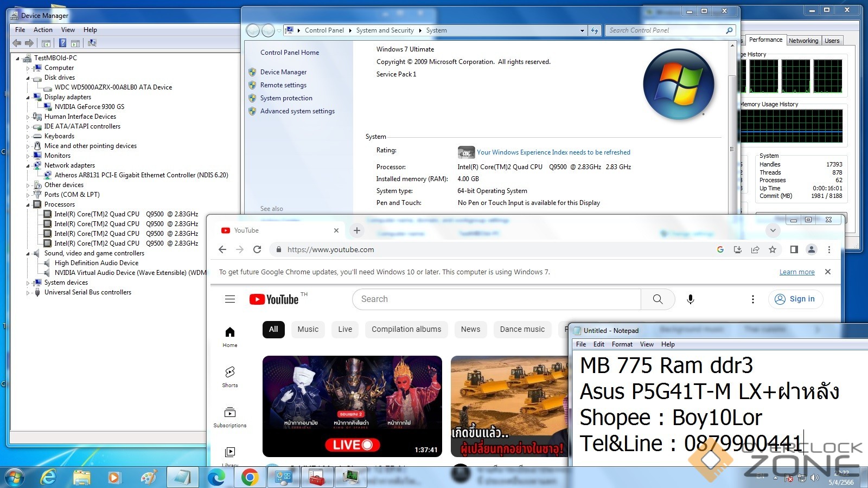Viewport: 868px width, 488px height.
Task: Reload the YouTube page in Chrome
Action: click(257, 249)
